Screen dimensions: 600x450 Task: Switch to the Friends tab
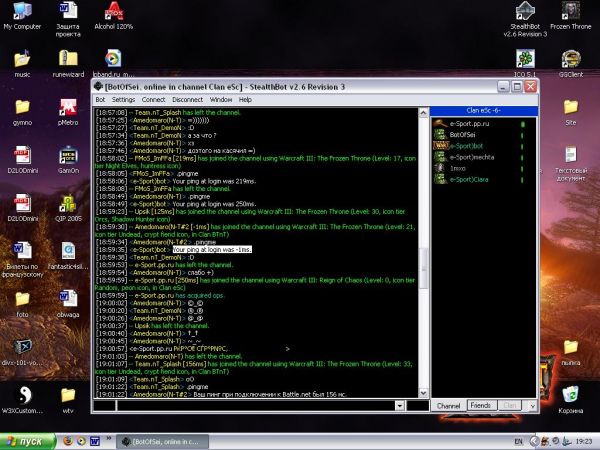[478, 406]
